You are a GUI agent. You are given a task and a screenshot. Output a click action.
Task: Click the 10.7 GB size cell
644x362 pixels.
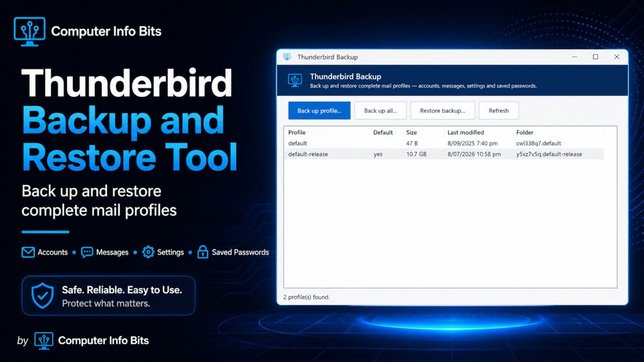[x=416, y=154]
